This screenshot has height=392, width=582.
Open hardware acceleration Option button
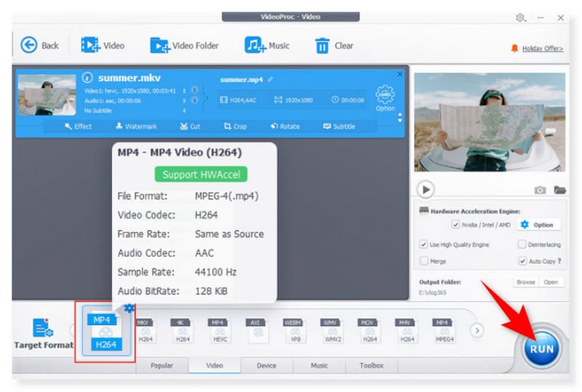click(538, 225)
